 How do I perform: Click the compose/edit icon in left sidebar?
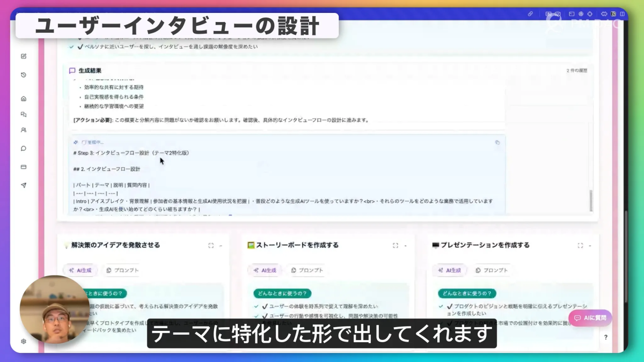tap(24, 56)
